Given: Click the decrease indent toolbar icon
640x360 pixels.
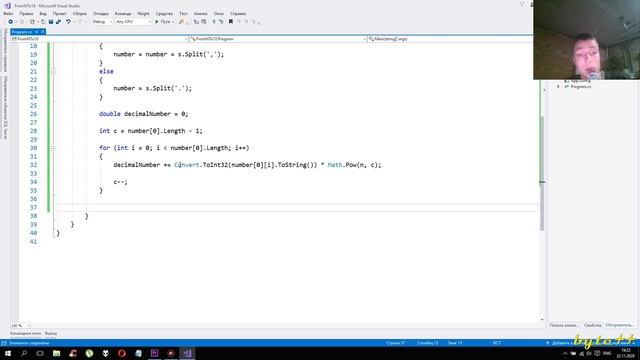Looking at the screenshot, I should point(196,22).
